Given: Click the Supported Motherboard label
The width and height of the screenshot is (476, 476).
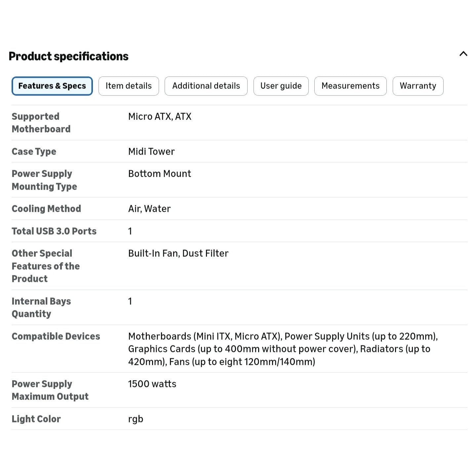Looking at the screenshot, I should pyautogui.click(x=41, y=123).
